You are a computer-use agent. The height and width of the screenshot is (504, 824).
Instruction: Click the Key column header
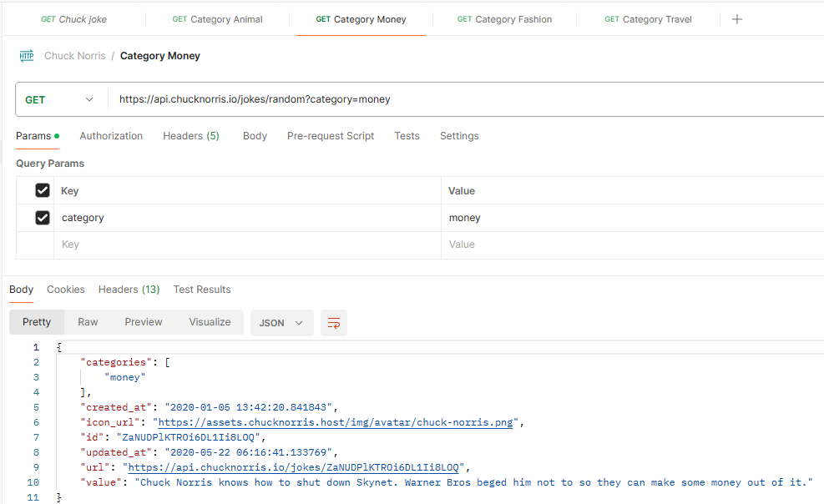(x=70, y=191)
